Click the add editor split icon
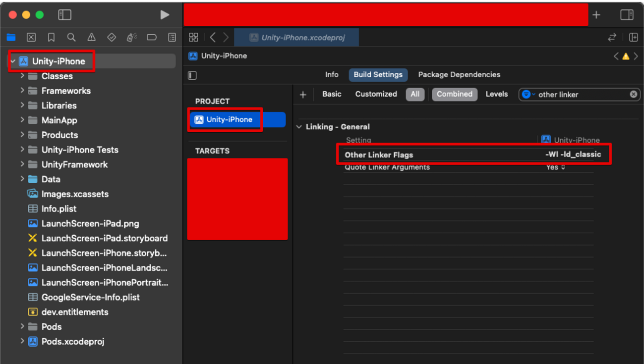The height and width of the screenshot is (364, 644). (633, 38)
